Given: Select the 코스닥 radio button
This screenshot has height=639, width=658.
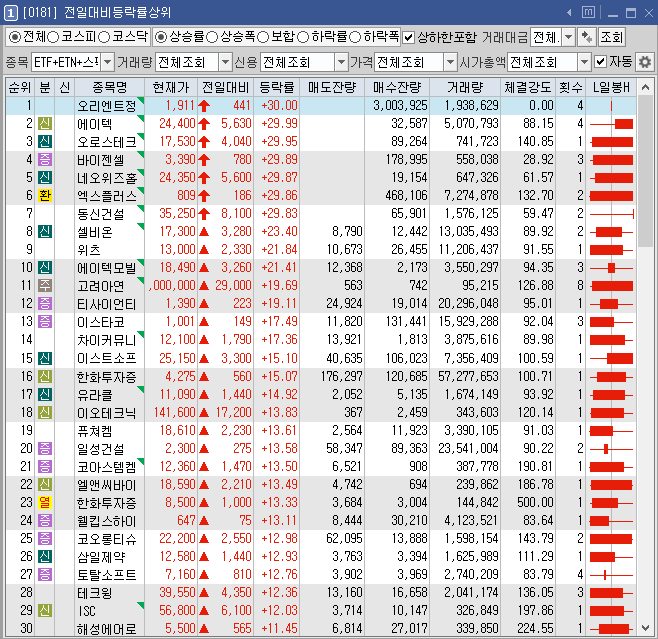Looking at the screenshot, I should 104,37.
